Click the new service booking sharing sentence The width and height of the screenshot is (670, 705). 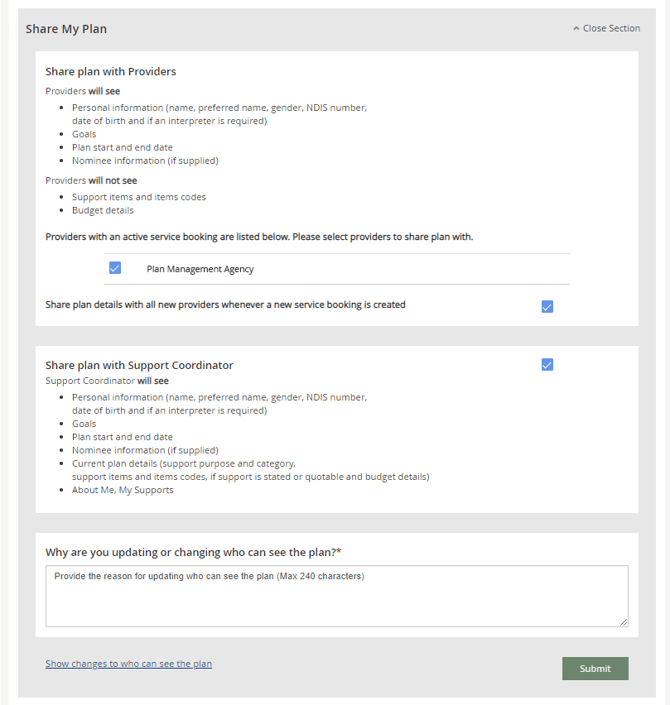click(x=225, y=305)
